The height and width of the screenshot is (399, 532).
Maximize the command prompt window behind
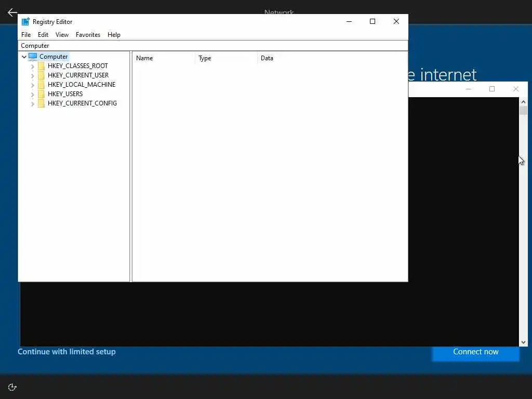coord(492,89)
